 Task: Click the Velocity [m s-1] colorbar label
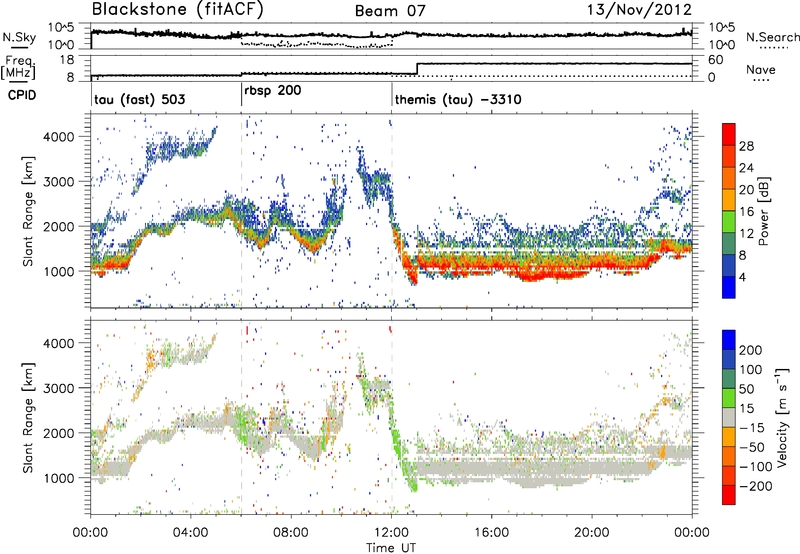782,417
